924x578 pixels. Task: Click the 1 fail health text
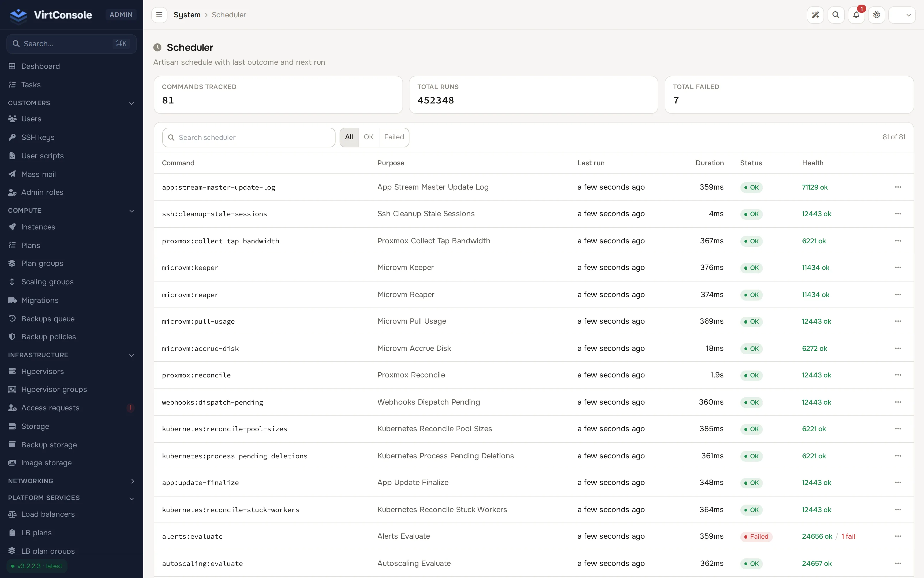pyautogui.click(x=848, y=536)
